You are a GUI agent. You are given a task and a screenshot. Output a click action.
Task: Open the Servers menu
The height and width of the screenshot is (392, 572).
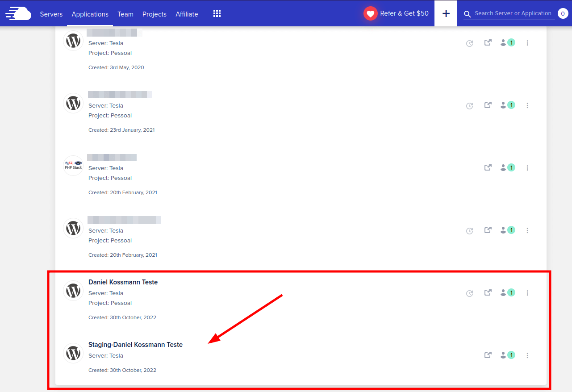[x=51, y=14]
